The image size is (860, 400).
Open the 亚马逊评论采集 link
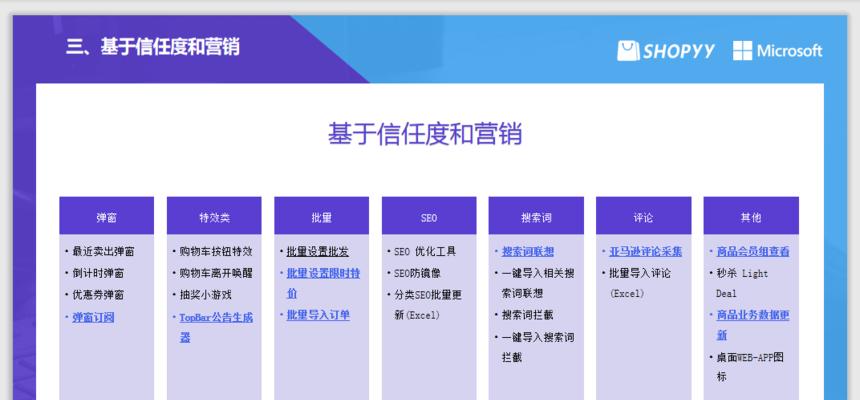point(646,251)
